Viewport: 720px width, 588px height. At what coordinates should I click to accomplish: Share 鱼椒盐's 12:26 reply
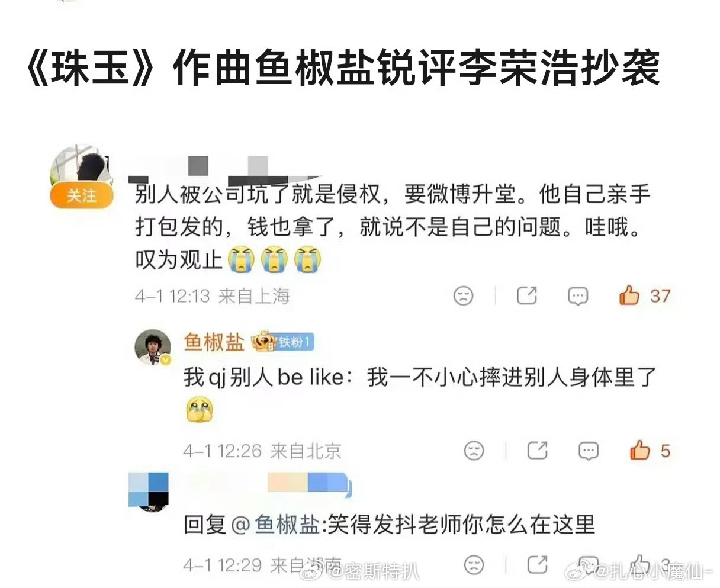(537, 451)
